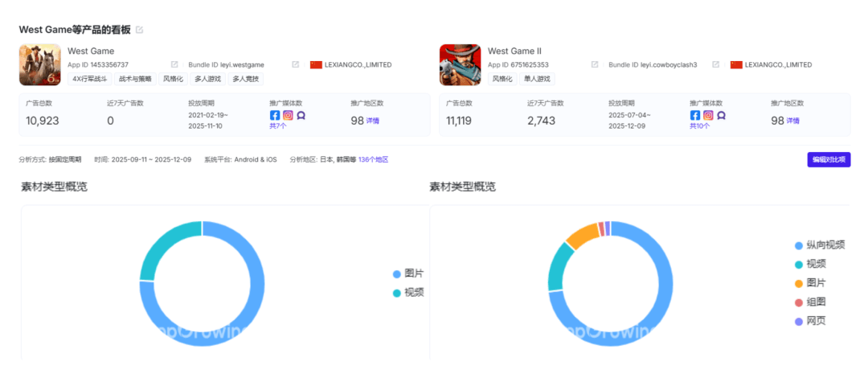The height and width of the screenshot is (378, 868).
Task: Click Bundle ID leyi.westgame text
Action: pos(227,65)
